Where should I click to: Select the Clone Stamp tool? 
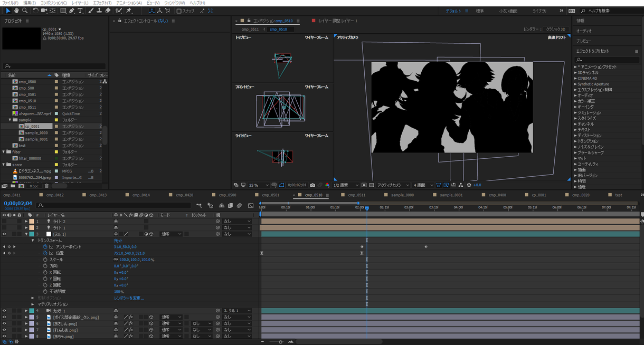(x=99, y=11)
